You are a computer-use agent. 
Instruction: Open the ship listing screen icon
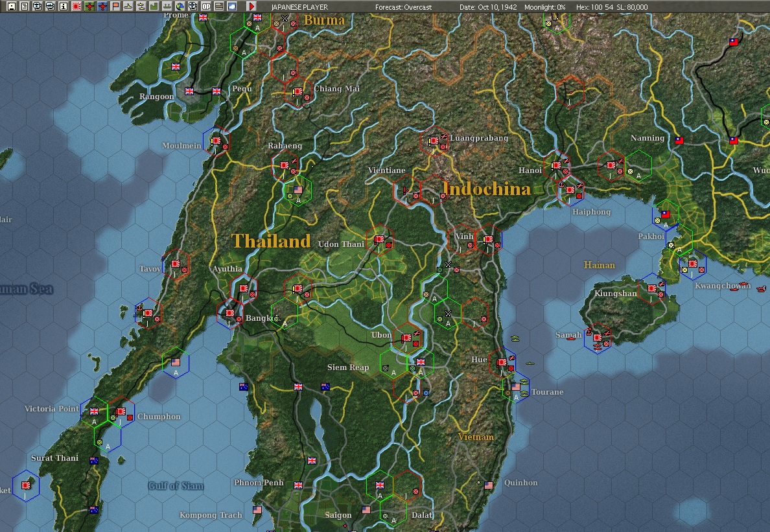50,6
